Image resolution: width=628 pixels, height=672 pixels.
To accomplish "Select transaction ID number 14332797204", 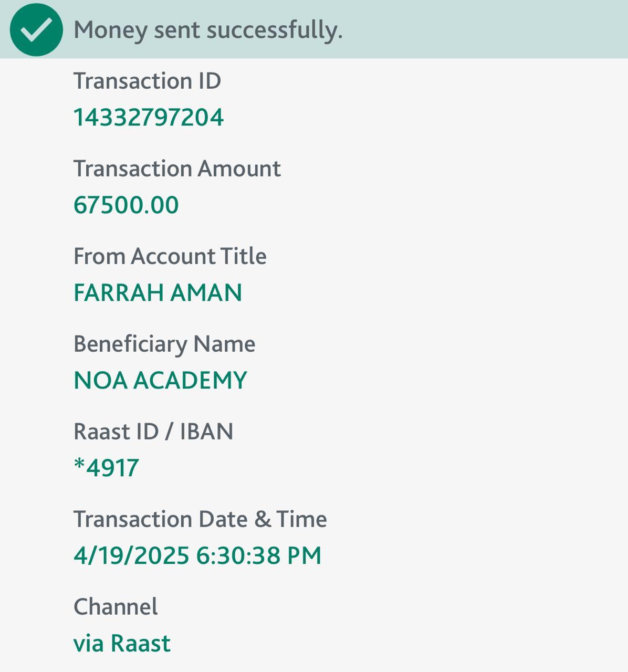I will click(x=149, y=117).
